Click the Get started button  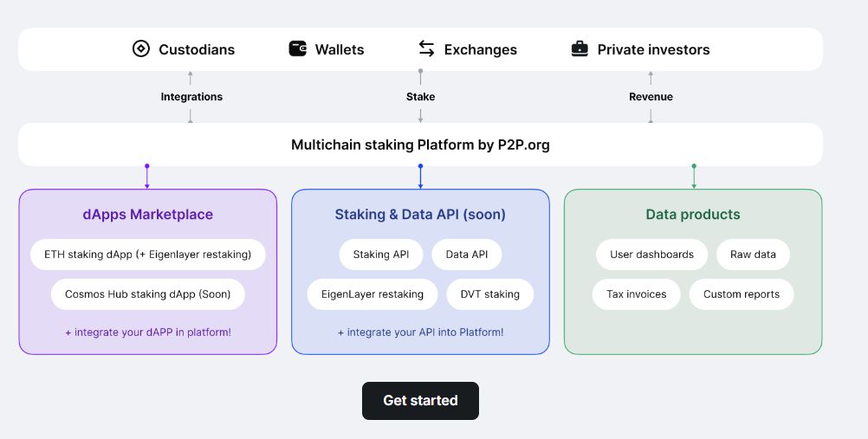click(420, 400)
